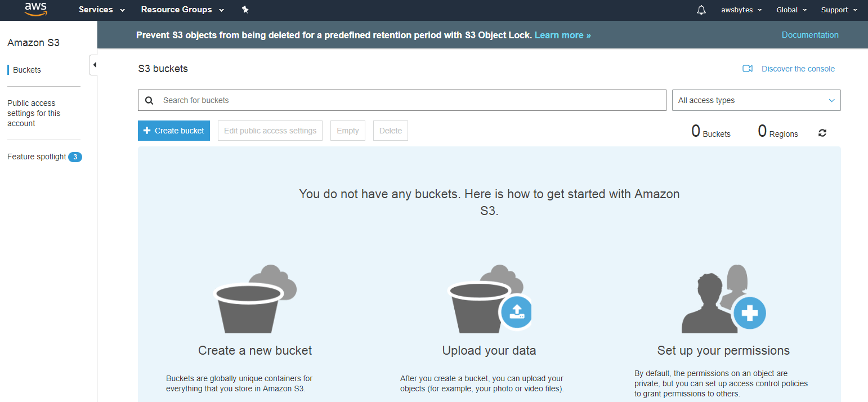The width and height of the screenshot is (868, 402).
Task: Click the S3 buckets heading
Action: tap(163, 69)
